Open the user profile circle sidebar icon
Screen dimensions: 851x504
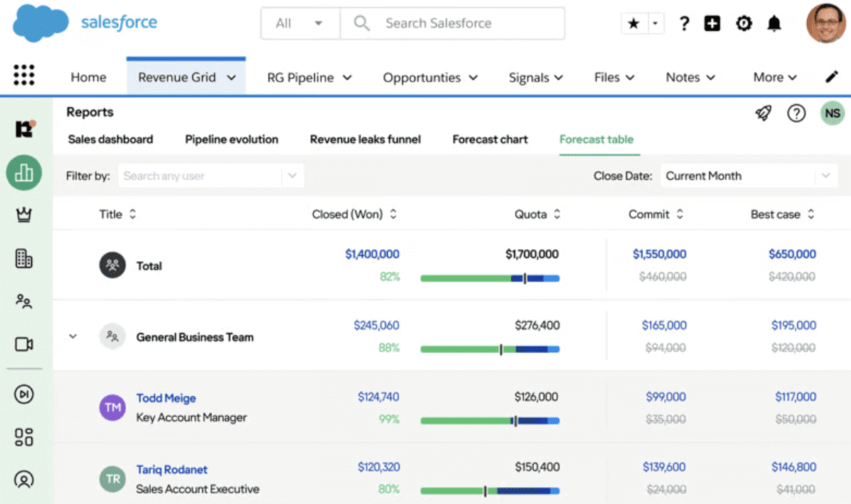(24, 480)
